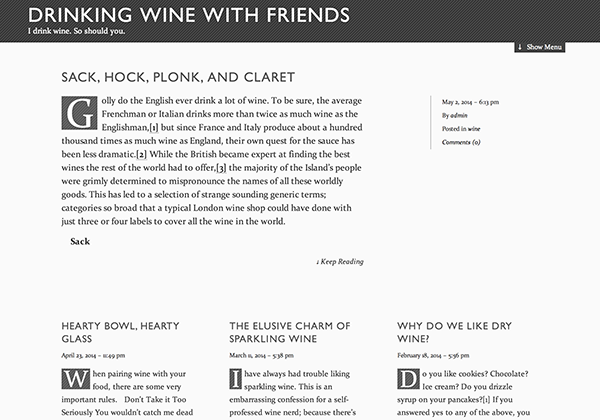600x420 pixels.
Task: Open the Comments (0) link
Action: click(x=461, y=142)
